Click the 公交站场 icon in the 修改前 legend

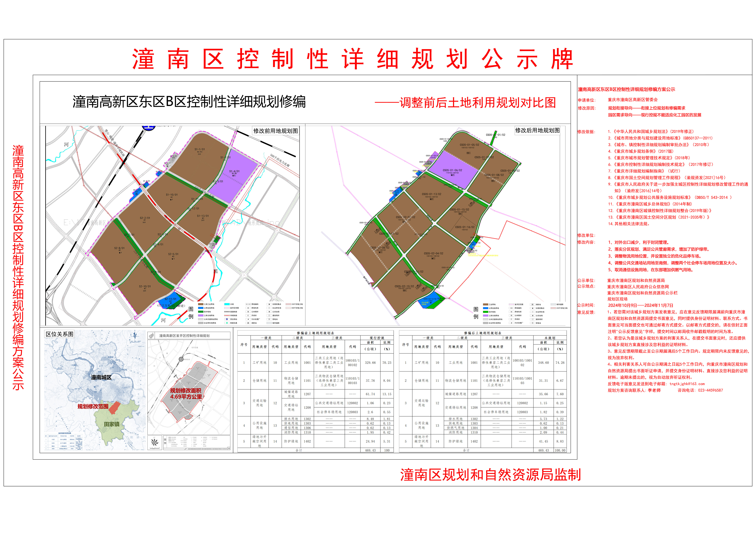tap(269, 312)
